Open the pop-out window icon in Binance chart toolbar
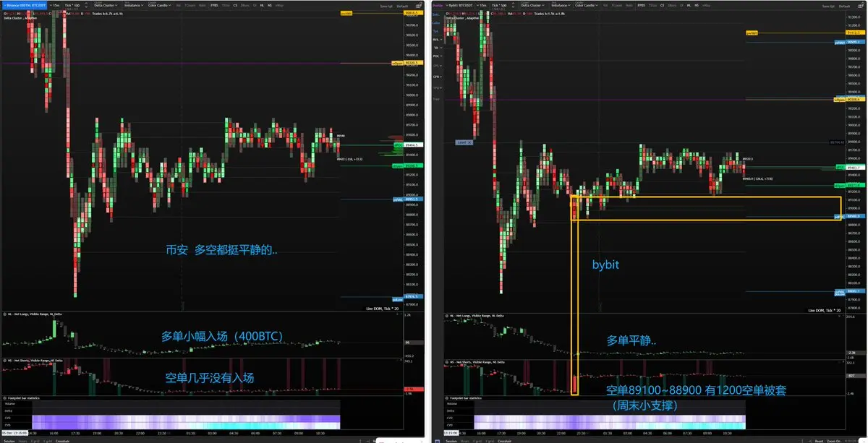 [418, 6]
